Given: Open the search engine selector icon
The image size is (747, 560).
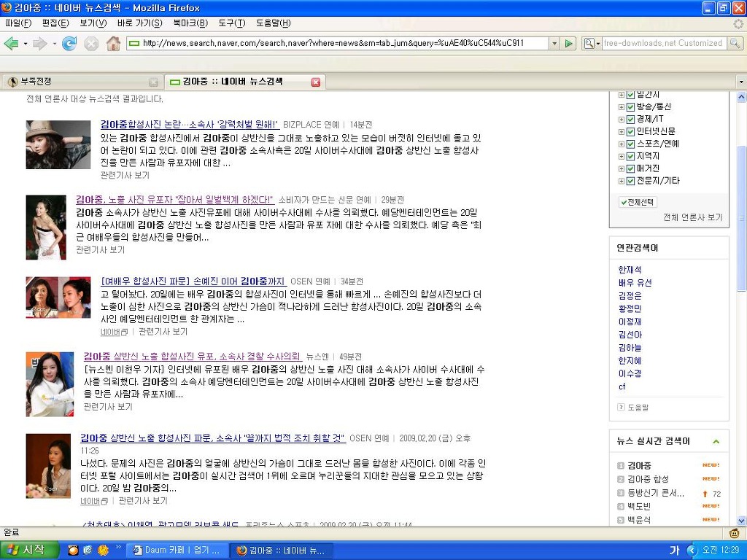Looking at the screenshot, I should (x=592, y=43).
